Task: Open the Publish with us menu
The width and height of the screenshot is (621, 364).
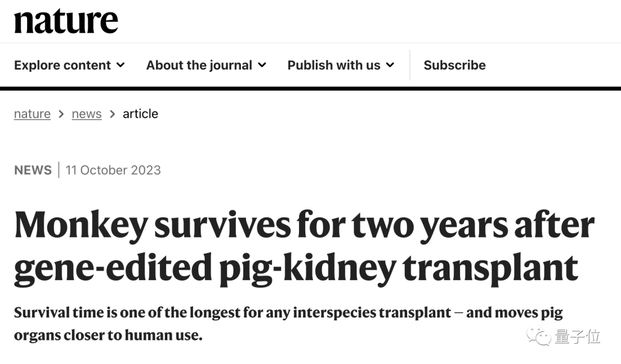Action: pos(333,65)
